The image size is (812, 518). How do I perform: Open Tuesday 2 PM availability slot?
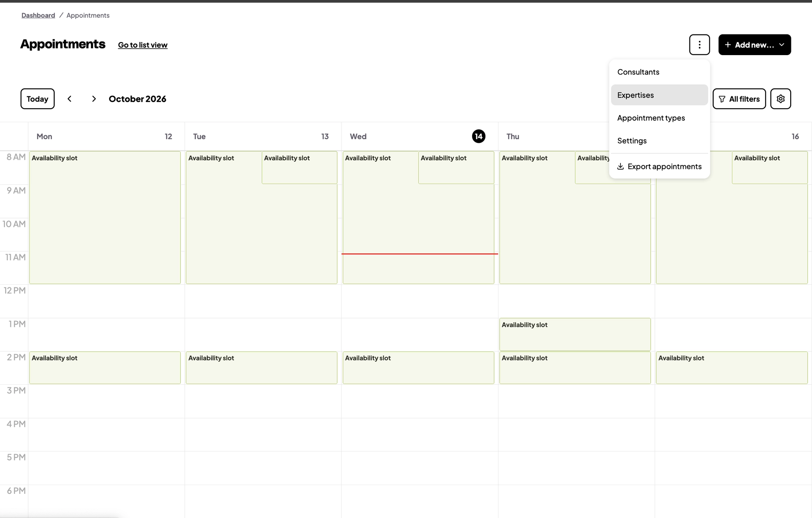(262, 368)
